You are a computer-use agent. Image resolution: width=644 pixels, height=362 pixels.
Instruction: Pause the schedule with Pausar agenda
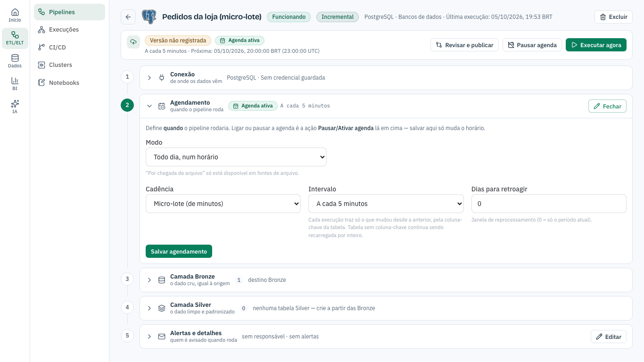tap(532, 45)
